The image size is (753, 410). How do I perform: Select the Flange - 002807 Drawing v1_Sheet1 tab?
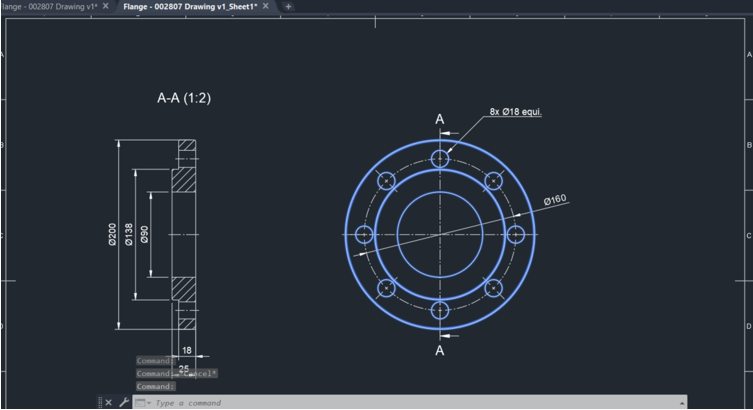(x=190, y=6)
